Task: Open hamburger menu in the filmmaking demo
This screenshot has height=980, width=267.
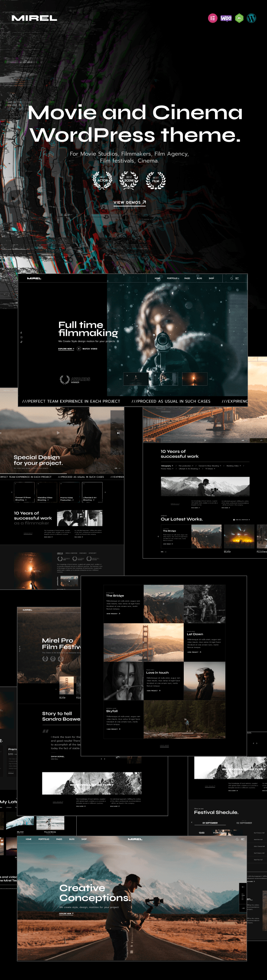Action: point(237,278)
